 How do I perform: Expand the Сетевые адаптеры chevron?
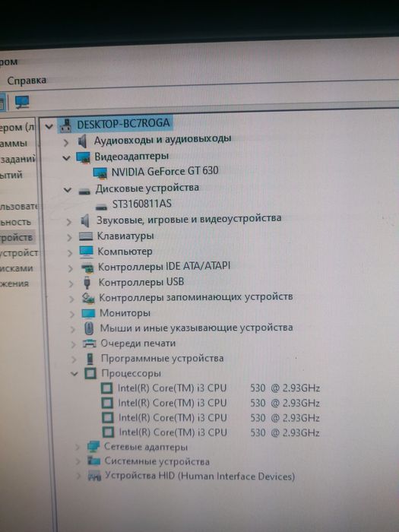pyautogui.click(x=78, y=447)
